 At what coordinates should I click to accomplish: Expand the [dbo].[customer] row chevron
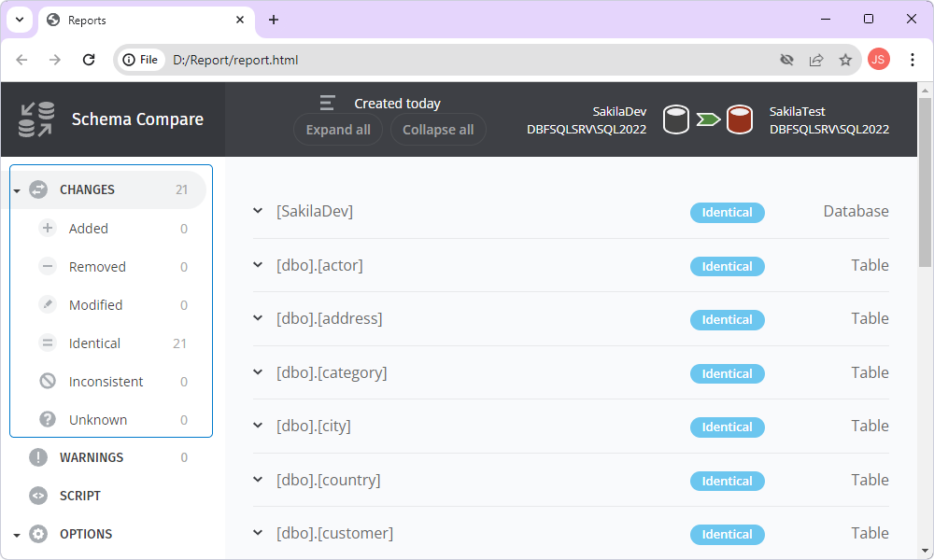(258, 533)
